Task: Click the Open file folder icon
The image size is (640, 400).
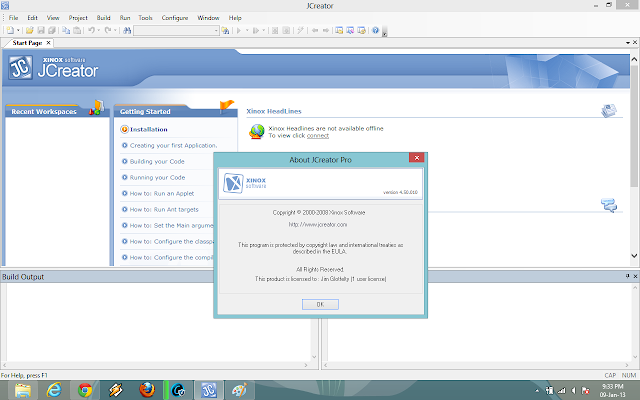Action: coord(29,30)
